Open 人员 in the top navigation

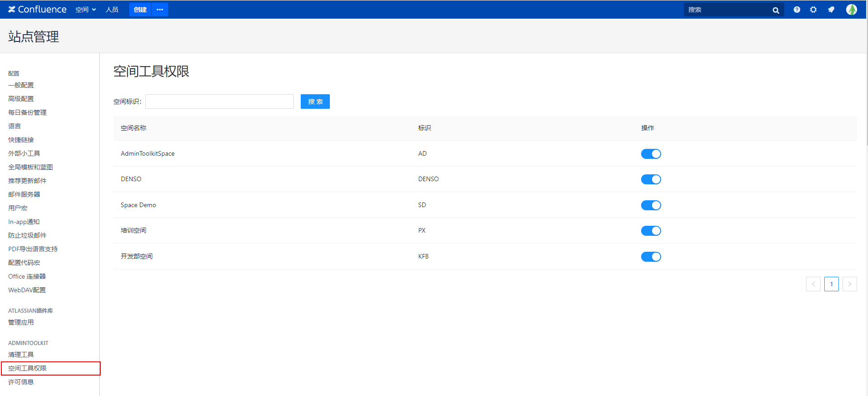pos(112,10)
